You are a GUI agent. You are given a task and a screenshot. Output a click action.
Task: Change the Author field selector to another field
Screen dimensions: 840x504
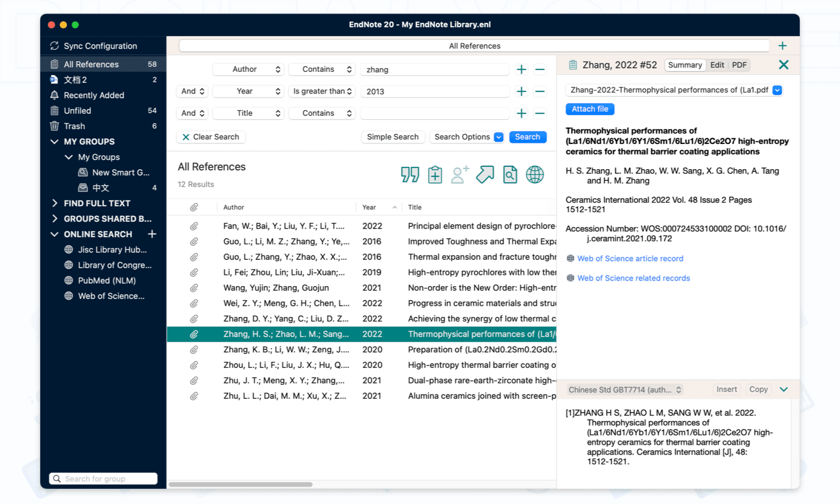(248, 69)
